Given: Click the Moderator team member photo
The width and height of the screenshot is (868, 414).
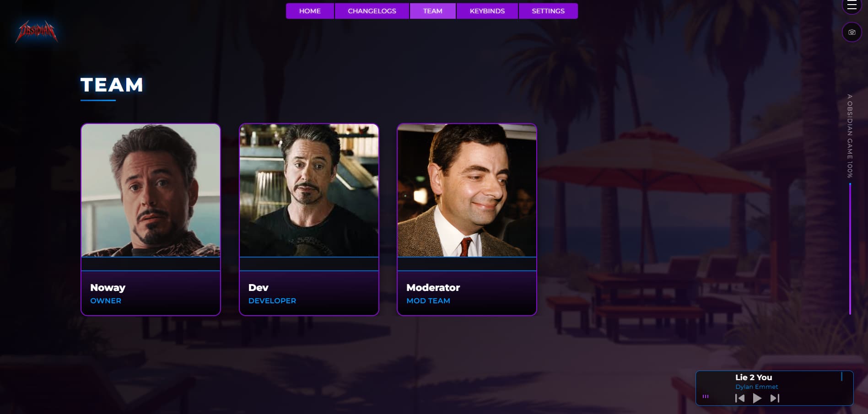Looking at the screenshot, I should 467,190.
